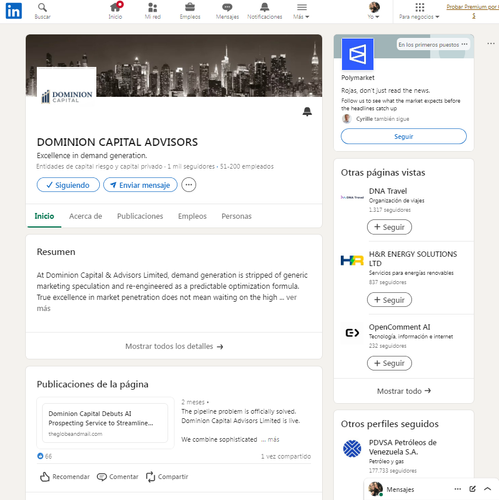Screen dimensions: 499x500
Task: Open PDVSA Petróleos de Venezuela S.A. name
Action: coord(403,447)
